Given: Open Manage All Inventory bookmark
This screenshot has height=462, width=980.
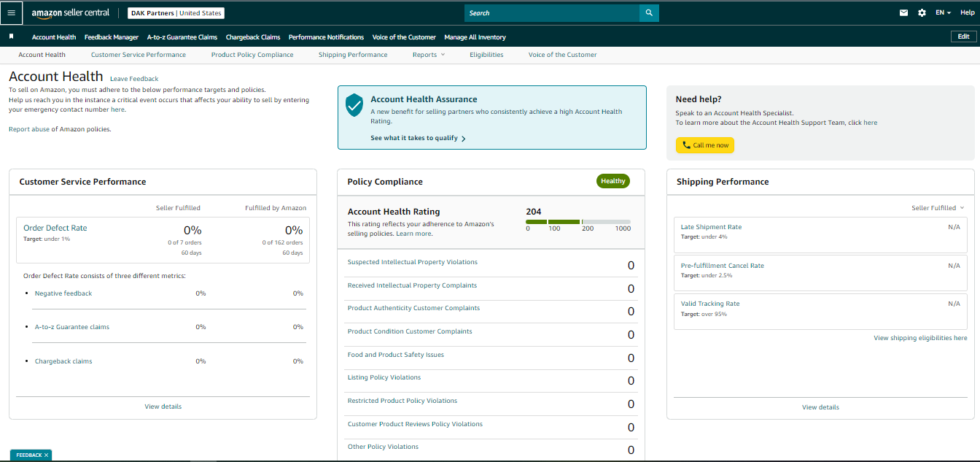Looking at the screenshot, I should [475, 37].
